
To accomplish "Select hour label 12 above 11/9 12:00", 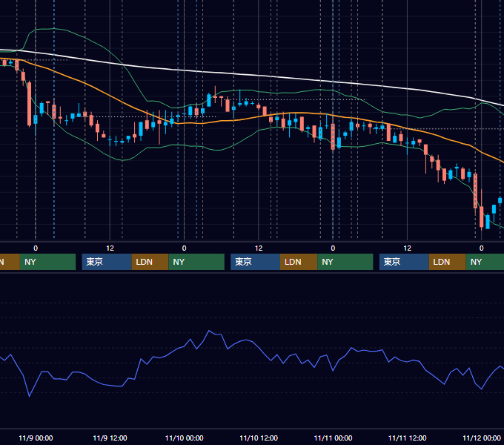I will pos(110,248).
